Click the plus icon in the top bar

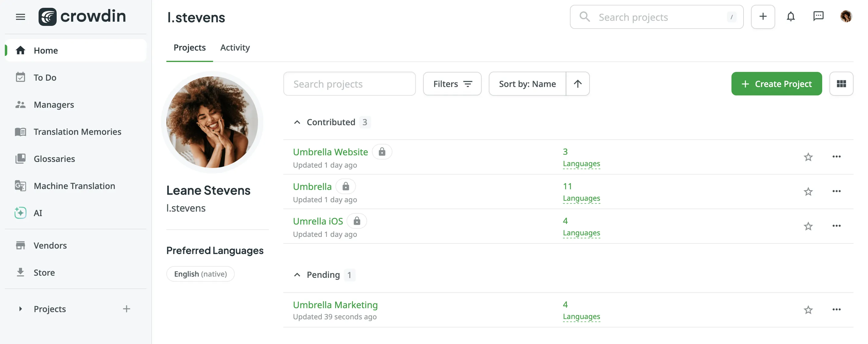pyautogui.click(x=763, y=17)
